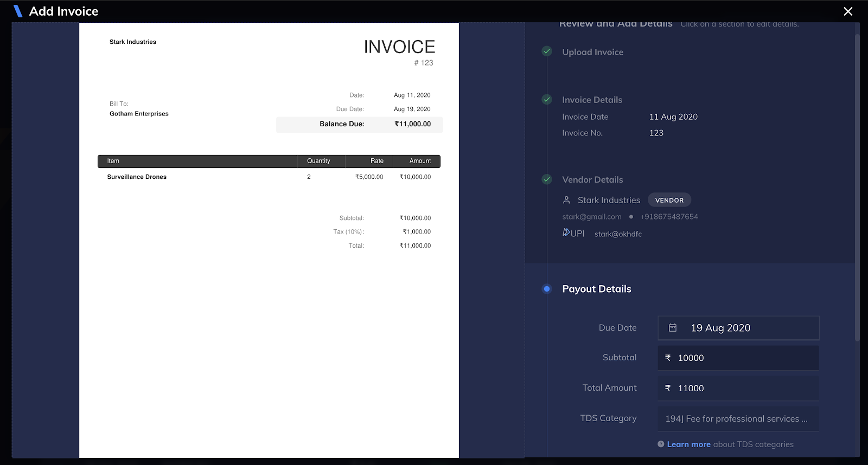Click the due date Aug 19, 2020 in preview
Viewport: 868px width, 465px height.
412,109
